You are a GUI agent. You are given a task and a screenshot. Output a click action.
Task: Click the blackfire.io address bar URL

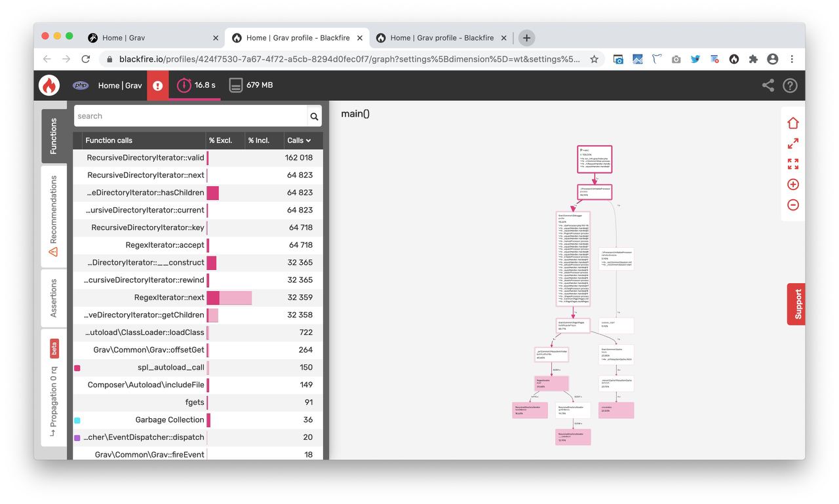(x=349, y=59)
